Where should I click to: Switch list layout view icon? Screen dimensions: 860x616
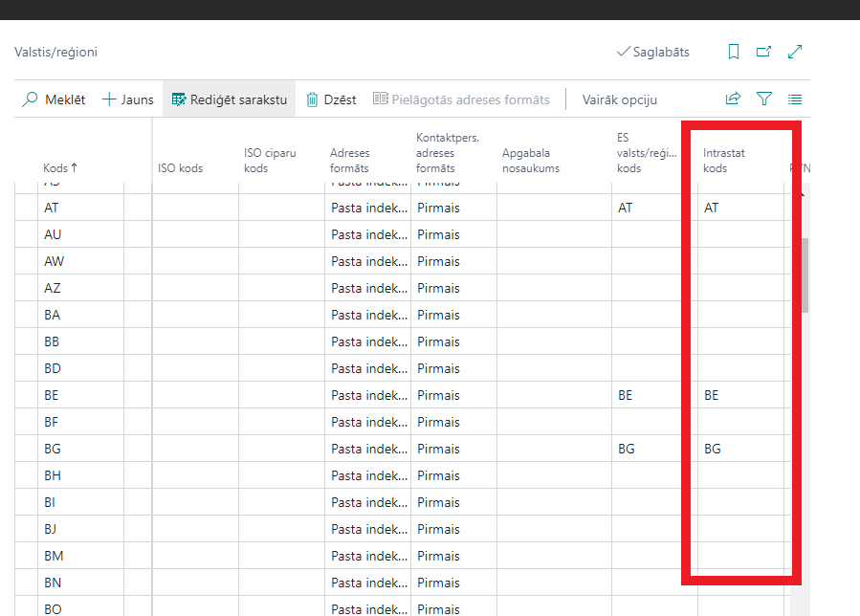click(x=795, y=99)
